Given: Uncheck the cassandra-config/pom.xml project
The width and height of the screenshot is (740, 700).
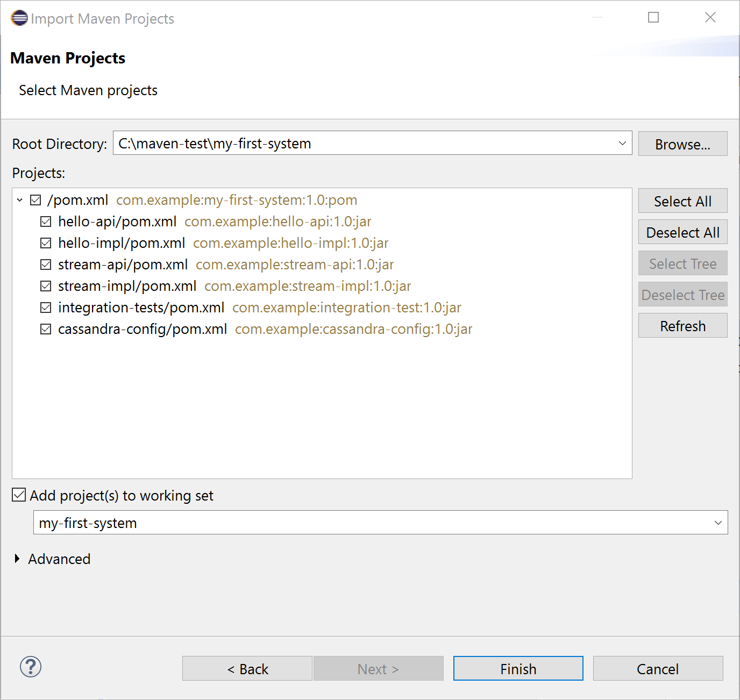Looking at the screenshot, I should (x=46, y=328).
